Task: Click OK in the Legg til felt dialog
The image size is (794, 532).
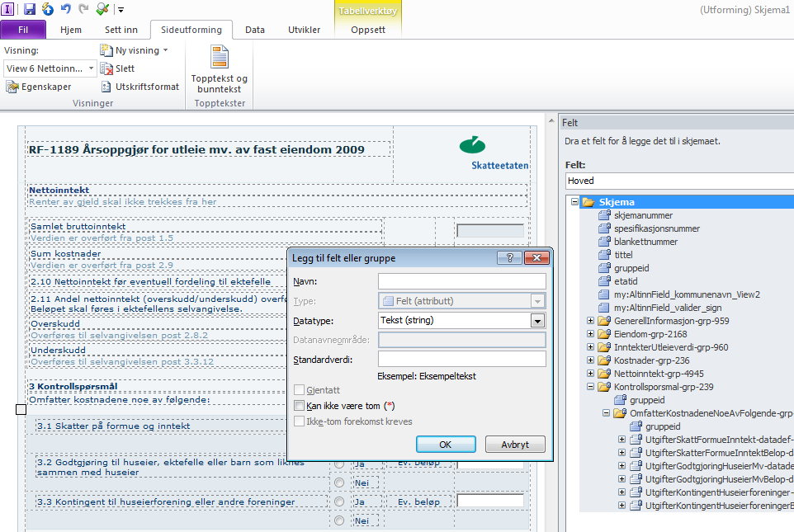Action: [446, 445]
